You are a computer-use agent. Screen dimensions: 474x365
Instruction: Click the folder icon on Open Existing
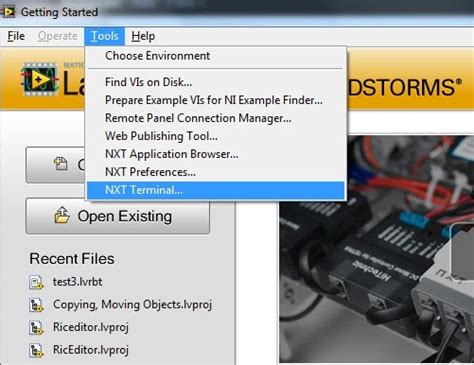(x=62, y=215)
